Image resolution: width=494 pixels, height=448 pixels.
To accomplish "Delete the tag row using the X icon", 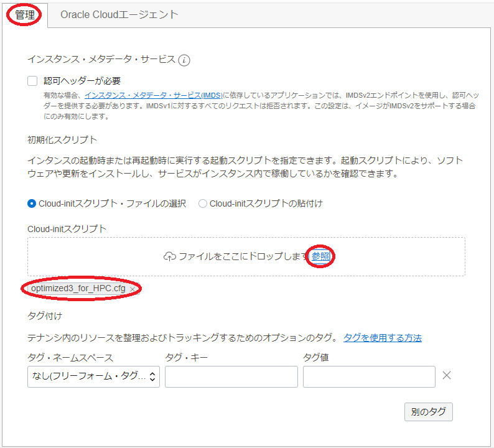I will point(446,375).
